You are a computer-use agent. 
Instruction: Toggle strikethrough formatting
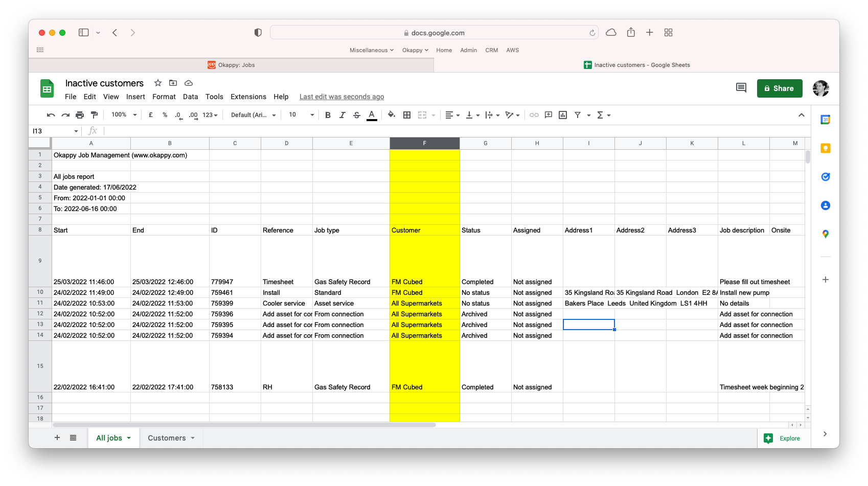pyautogui.click(x=356, y=115)
